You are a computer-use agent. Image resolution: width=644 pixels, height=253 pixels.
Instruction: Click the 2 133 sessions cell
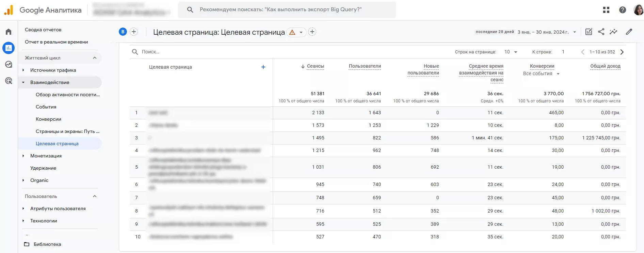318,113
